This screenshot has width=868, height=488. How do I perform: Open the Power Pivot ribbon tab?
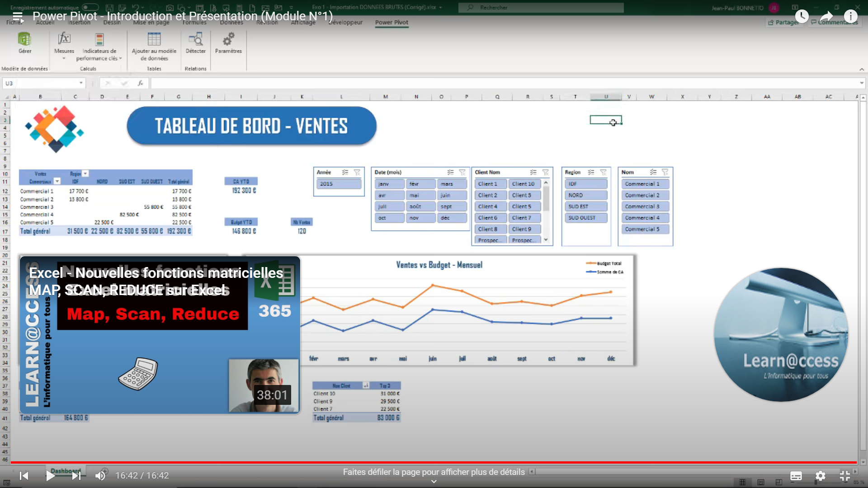tap(391, 22)
